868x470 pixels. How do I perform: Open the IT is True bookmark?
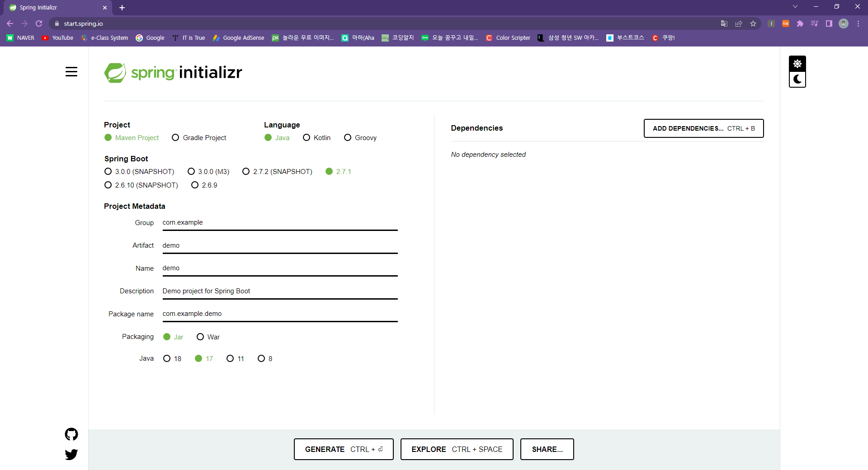click(189, 38)
